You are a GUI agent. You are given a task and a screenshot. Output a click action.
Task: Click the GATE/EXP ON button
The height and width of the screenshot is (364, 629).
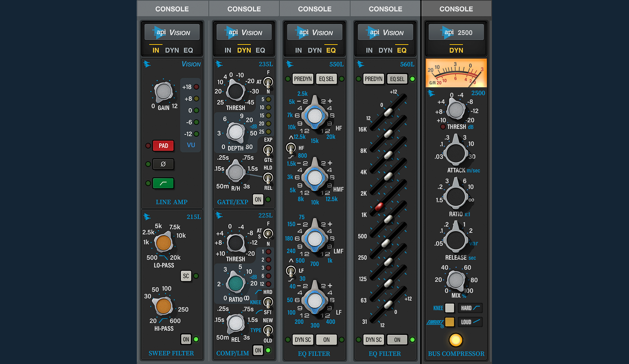(258, 200)
